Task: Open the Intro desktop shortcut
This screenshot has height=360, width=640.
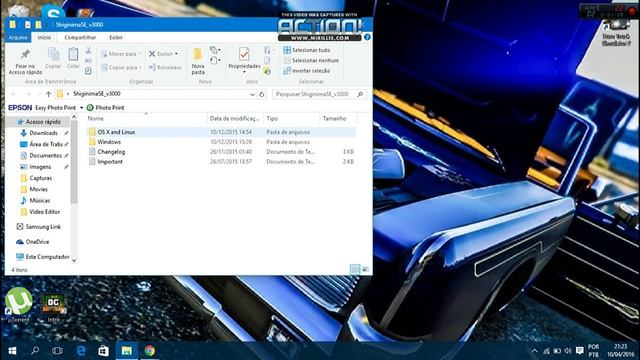Action: (x=53, y=308)
